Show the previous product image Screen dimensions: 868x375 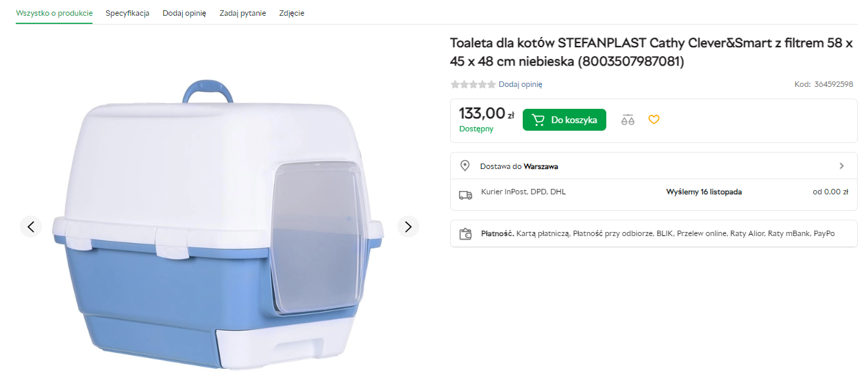(x=31, y=227)
